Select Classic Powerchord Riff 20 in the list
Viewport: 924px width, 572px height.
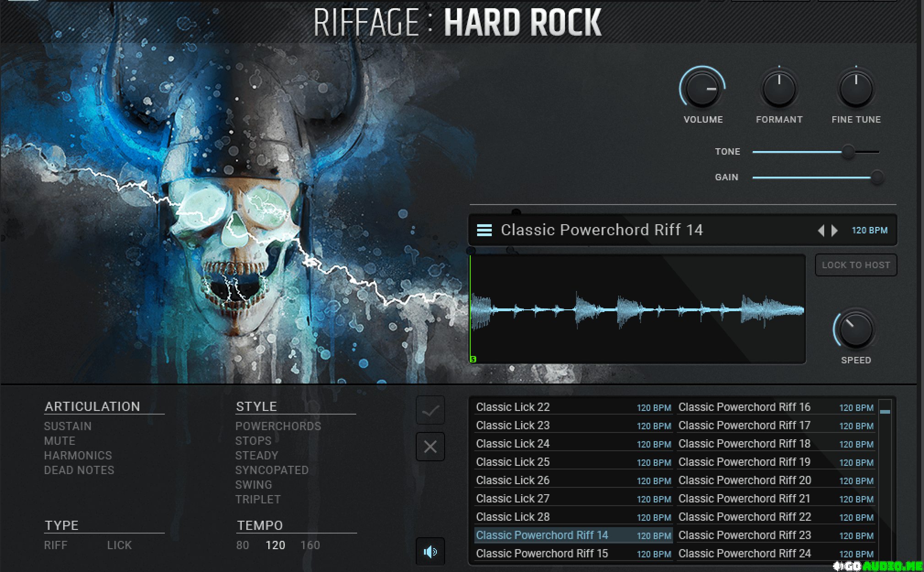pos(776,480)
